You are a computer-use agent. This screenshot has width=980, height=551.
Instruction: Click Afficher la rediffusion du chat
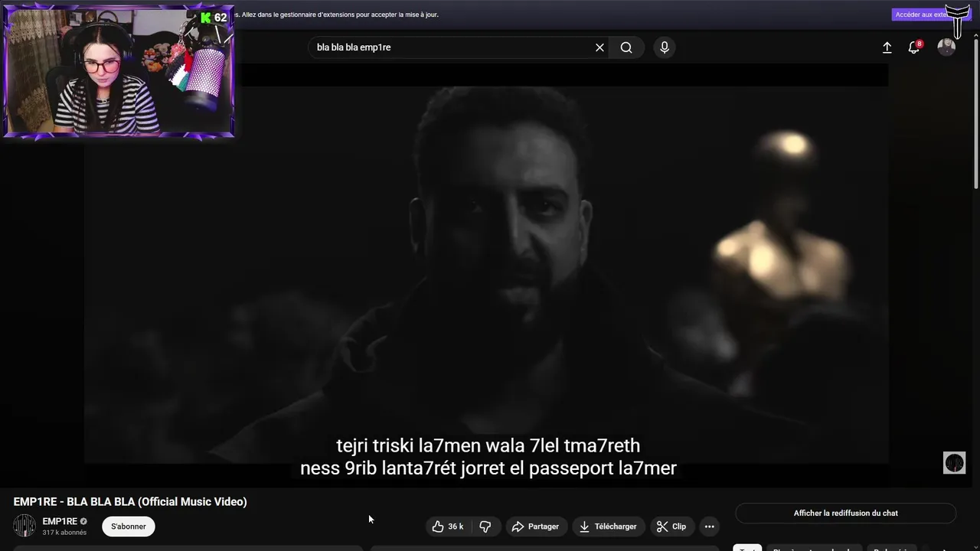point(846,513)
